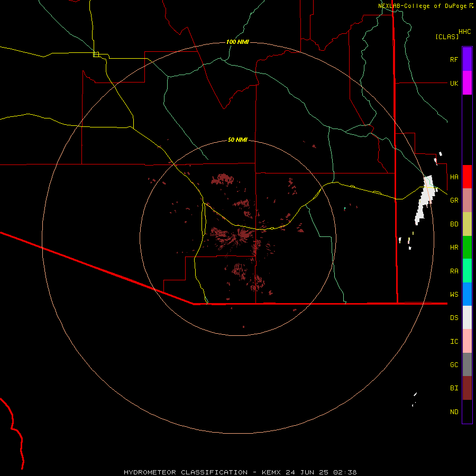This screenshot has height=476, width=476.
Task: Click the RA legend label
Action: (454, 271)
